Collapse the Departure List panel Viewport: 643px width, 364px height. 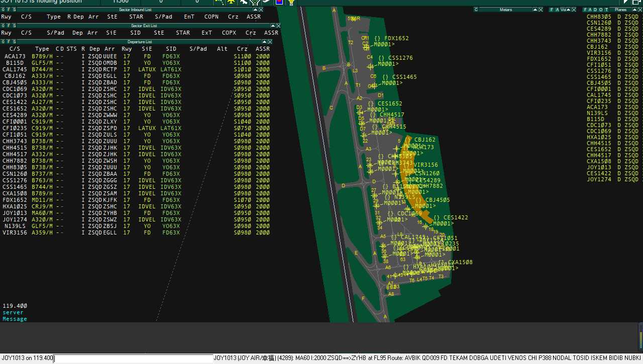264,42
